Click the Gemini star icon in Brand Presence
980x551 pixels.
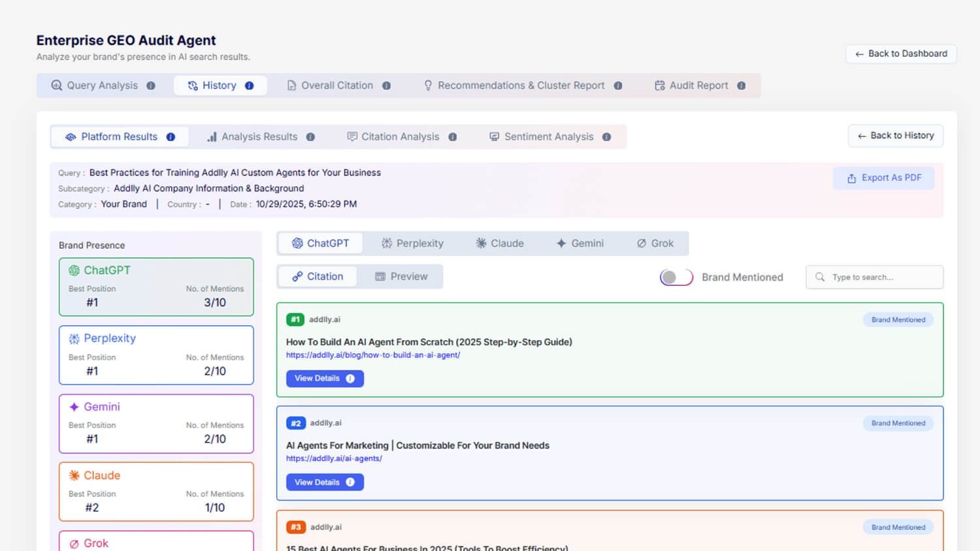click(x=74, y=407)
